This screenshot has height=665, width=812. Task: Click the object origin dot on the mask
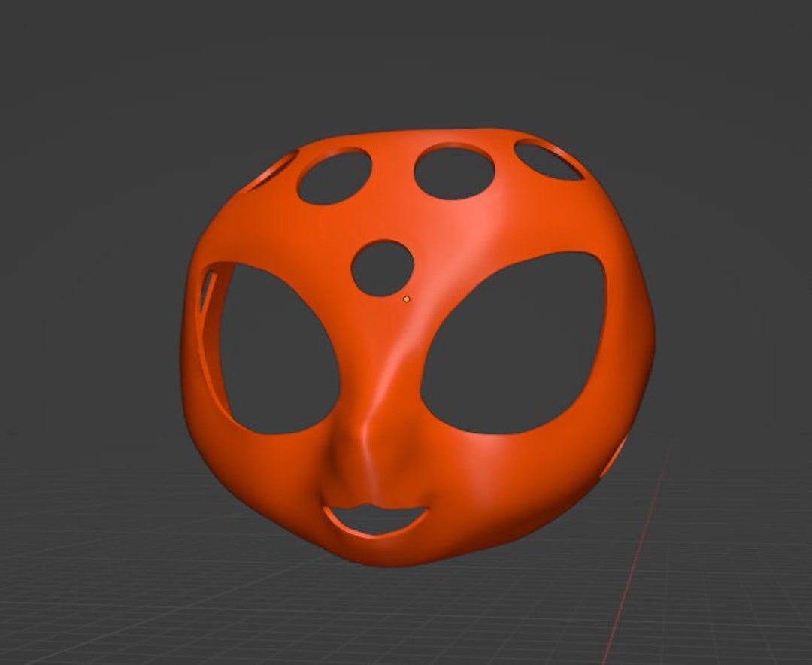407,298
